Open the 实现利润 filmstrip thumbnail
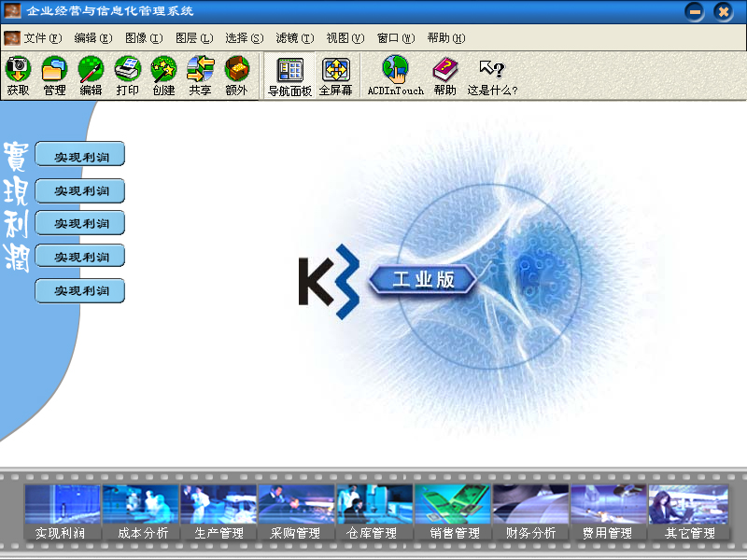Screen dimensions: 747x560 [x=62, y=511]
